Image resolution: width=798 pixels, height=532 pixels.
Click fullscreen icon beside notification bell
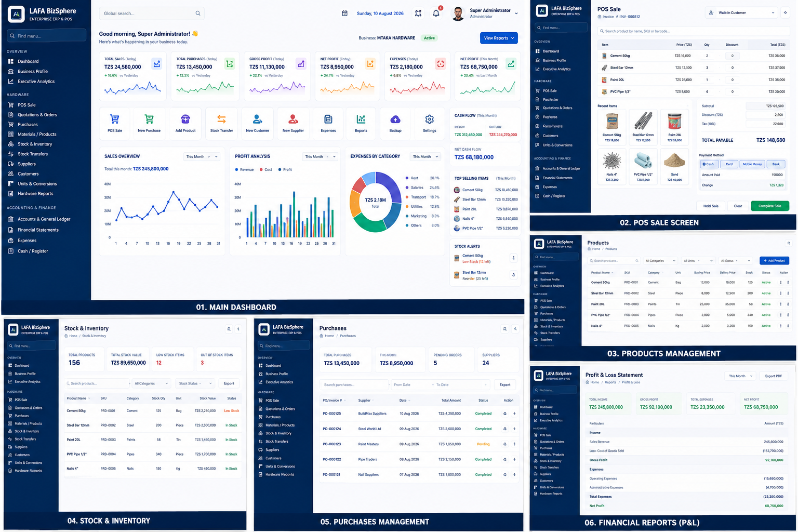(418, 14)
